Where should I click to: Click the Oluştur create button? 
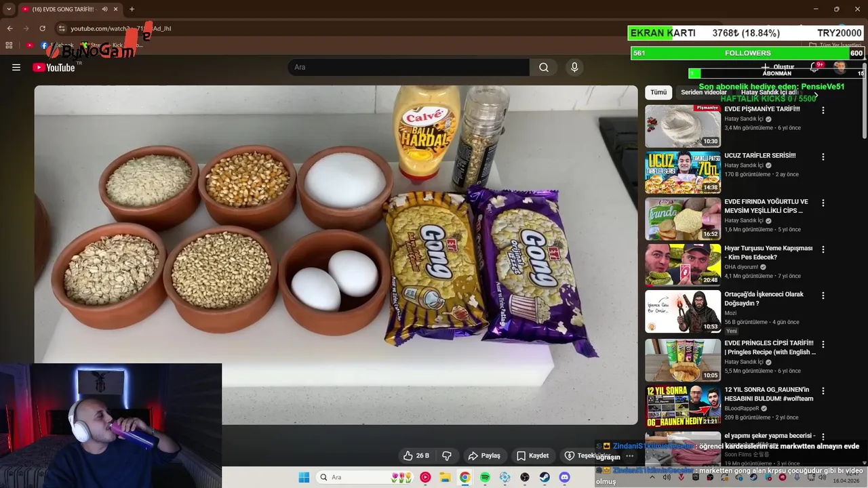[x=778, y=67]
